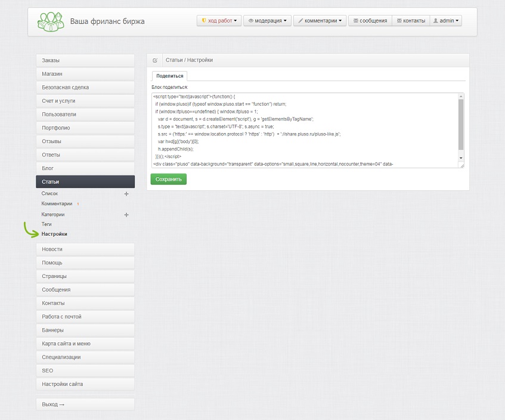Click the Выход logout button

[x=85, y=404]
